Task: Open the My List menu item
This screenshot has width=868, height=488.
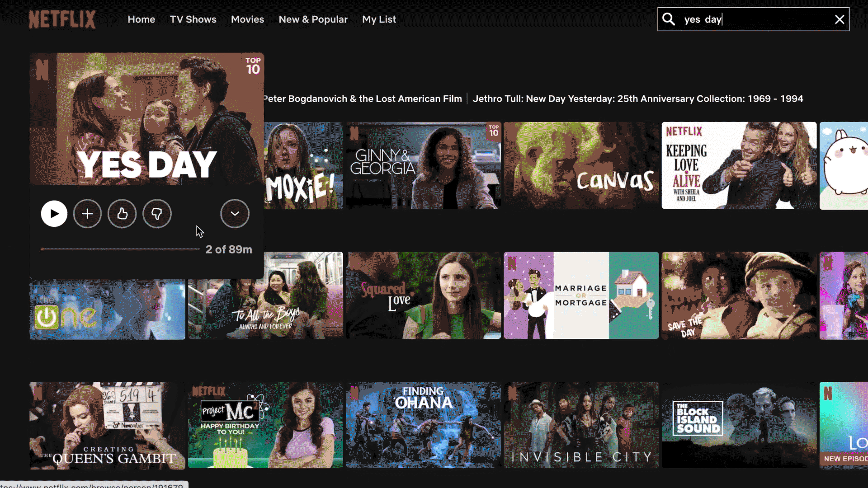Action: click(379, 19)
